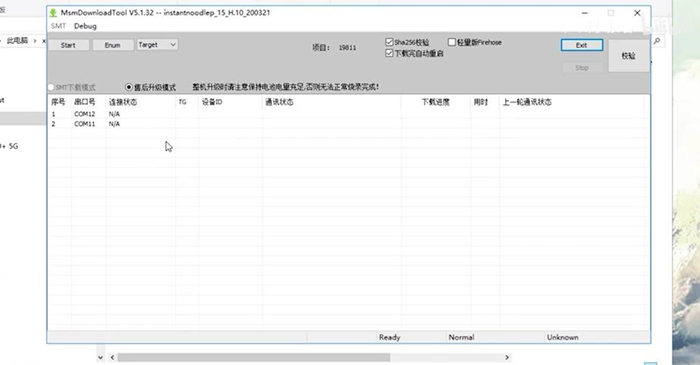Expand the breadcrumb chevron after 此电脑
This screenshot has width=700, height=365.
34,41
